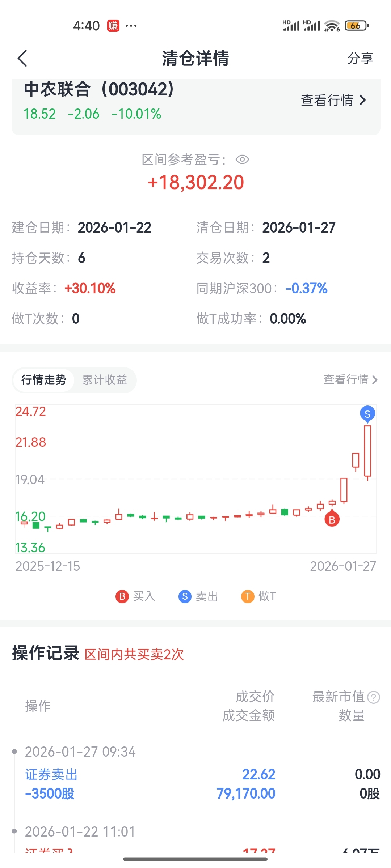The image size is (391, 868).
Task: Click the blue S 卖出 legend icon
Action: click(x=185, y=596)
